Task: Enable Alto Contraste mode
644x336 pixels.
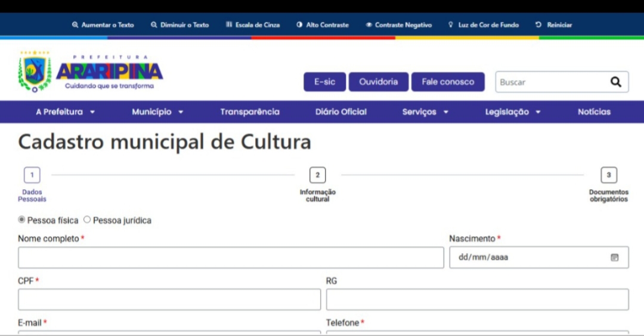Action: (x=323, y=25)
